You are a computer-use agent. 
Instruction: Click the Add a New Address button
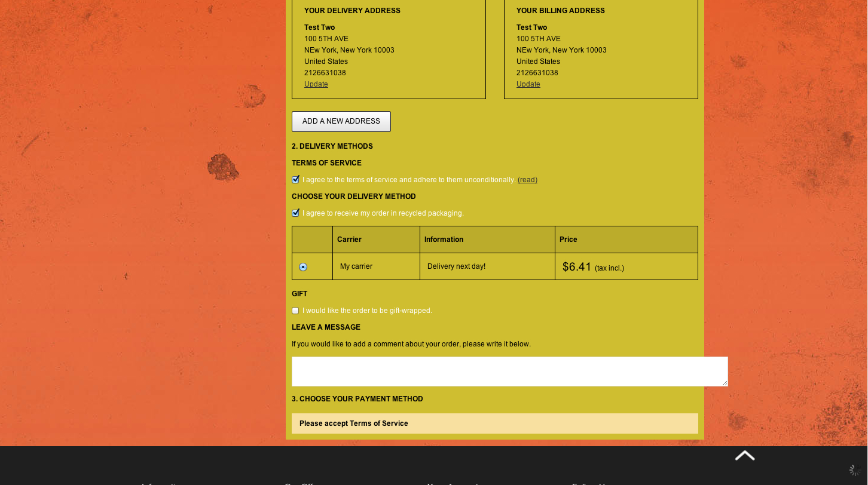pyautogui.click(x=341, y=121)
